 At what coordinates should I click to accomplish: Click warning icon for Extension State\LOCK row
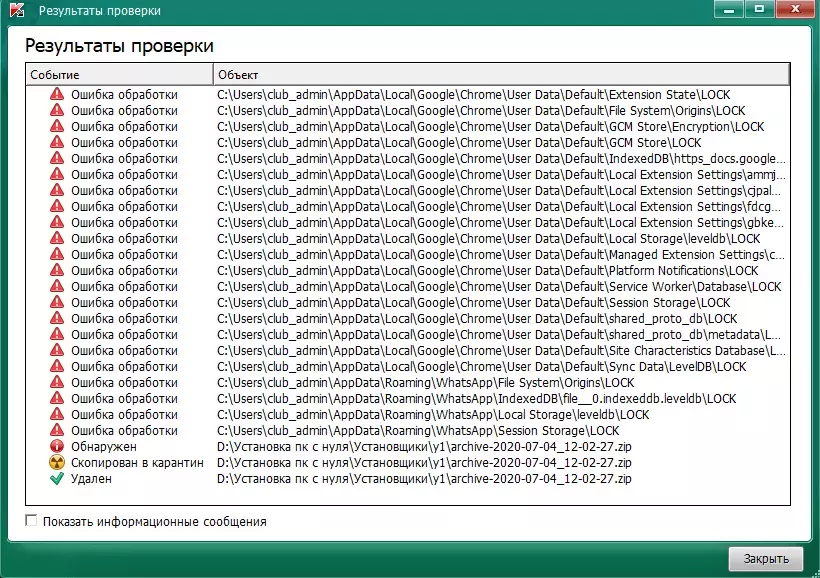tap(57, 94)
